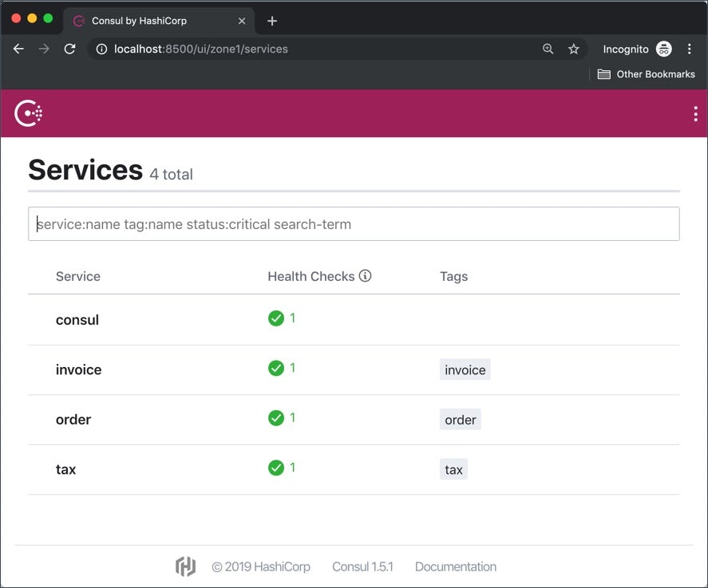
Task: Open the Consul navbar kebab menu
Action: (695, 112)
